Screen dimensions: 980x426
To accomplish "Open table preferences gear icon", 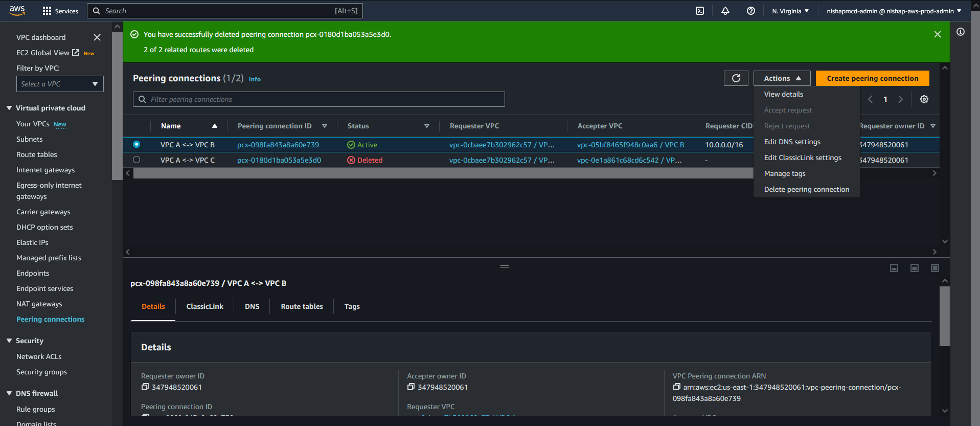I will coord(924,99).
